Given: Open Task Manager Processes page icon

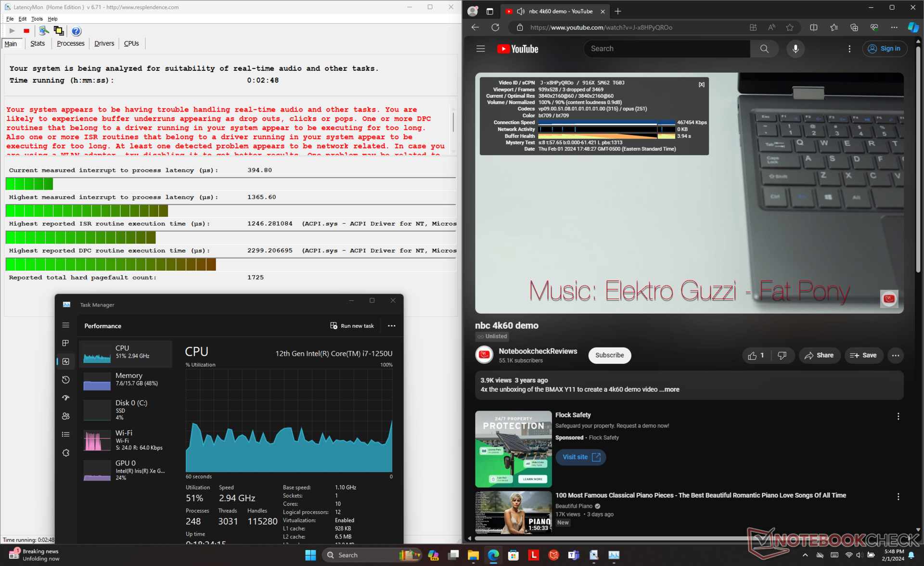Looking at the screenshot, I should (66, 343).
